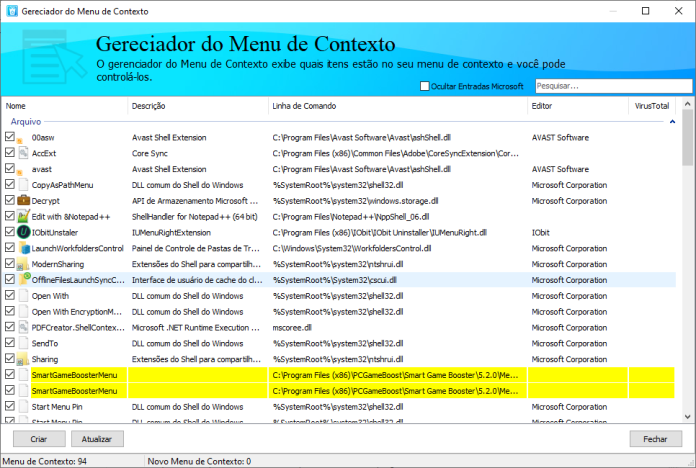Collapse the Arquivo group chevron
This screenshot has width=696, height=468.
672,122
